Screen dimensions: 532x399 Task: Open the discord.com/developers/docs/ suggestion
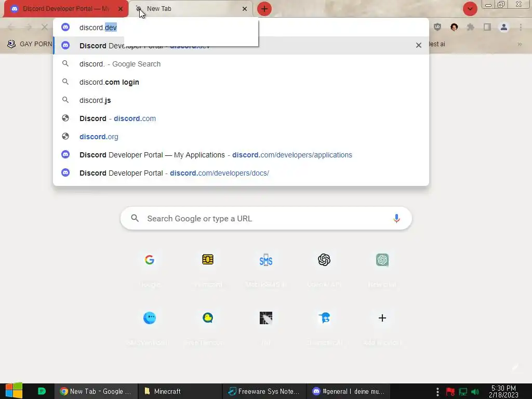pyautogui.click(x=241, y=173)
